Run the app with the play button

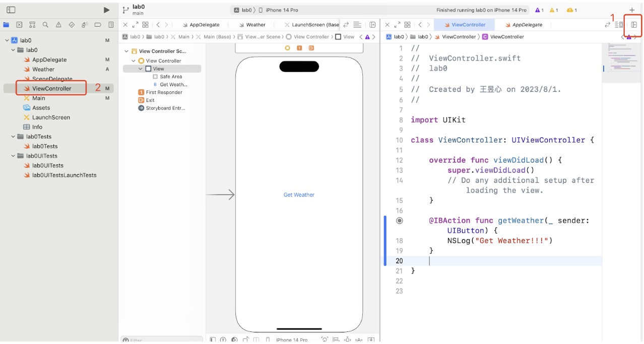tap(106, 10)
